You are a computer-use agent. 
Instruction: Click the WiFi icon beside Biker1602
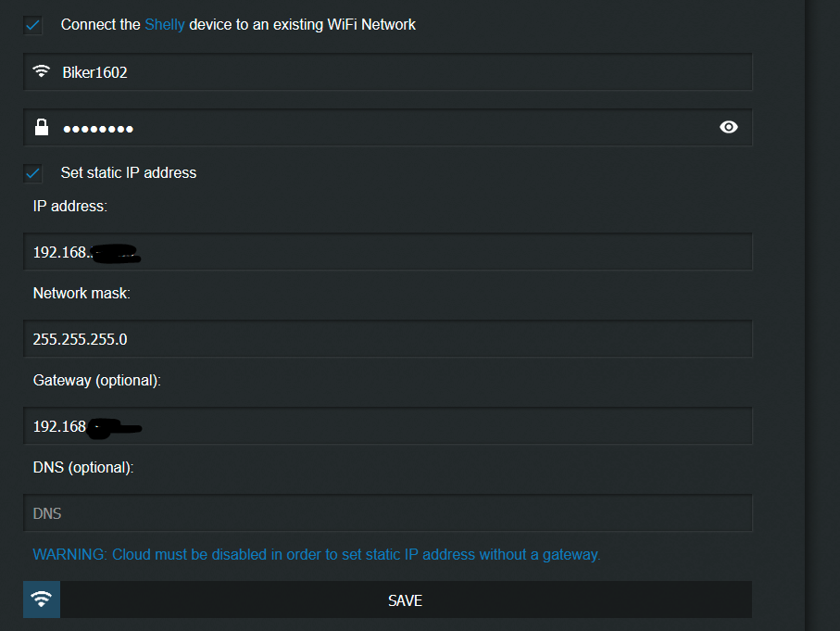pos(42,71)
